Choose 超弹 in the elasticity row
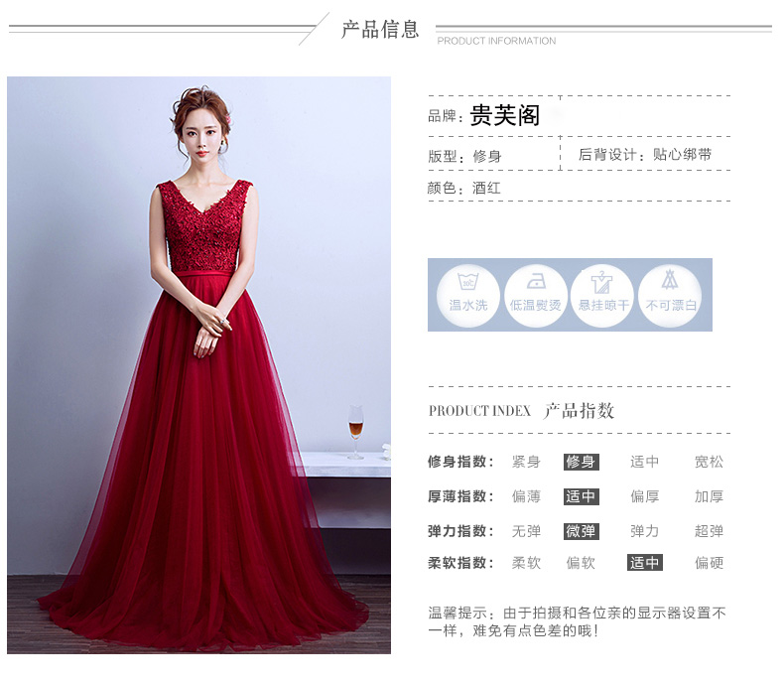The image size is (784, 684). click(x=709, y=531)
